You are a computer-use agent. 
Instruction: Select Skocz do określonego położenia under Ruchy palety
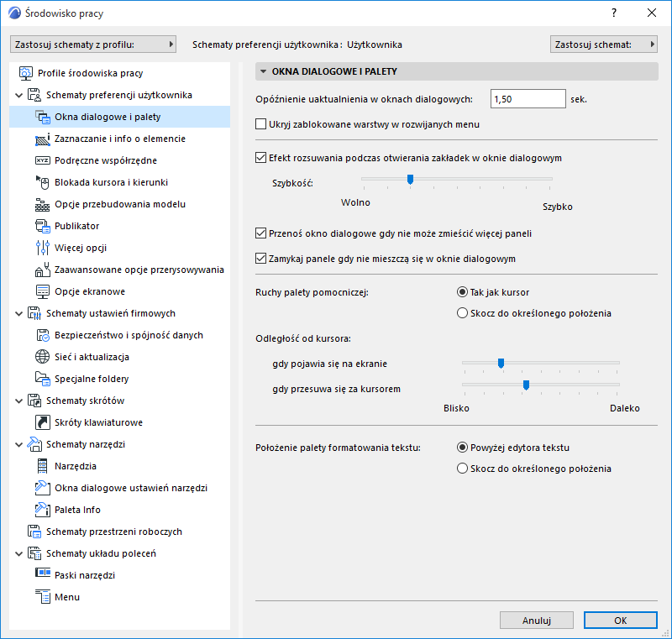pos(462,313)
